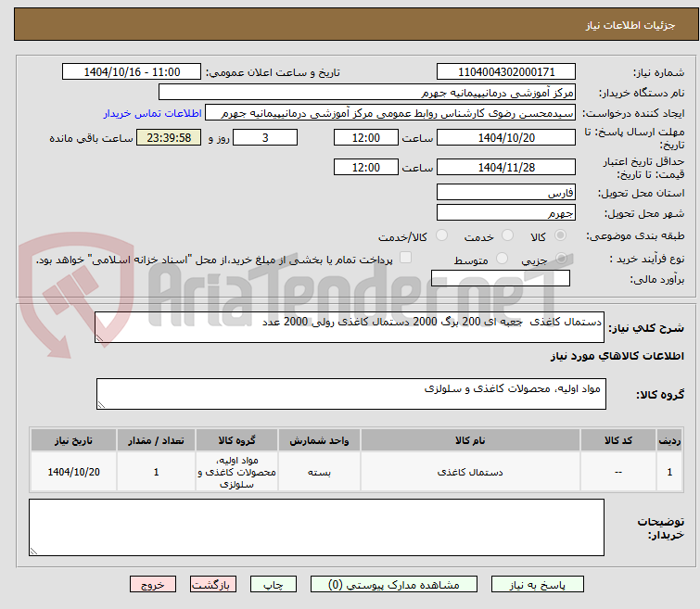700x609 pixels.
Task: Click the جزئیات اطلاعات نیاز header title
Action: point(630,25)
